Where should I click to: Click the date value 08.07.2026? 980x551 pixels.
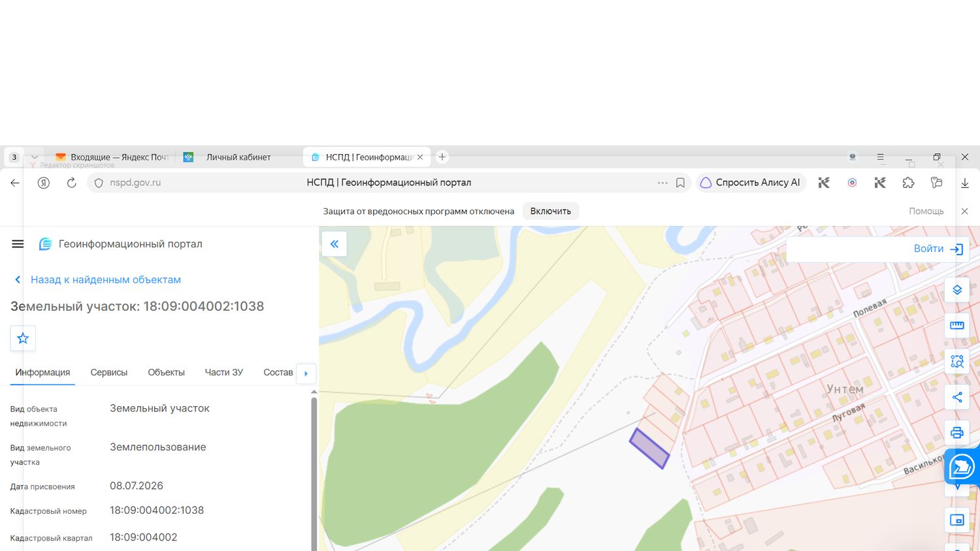(137, 486)
